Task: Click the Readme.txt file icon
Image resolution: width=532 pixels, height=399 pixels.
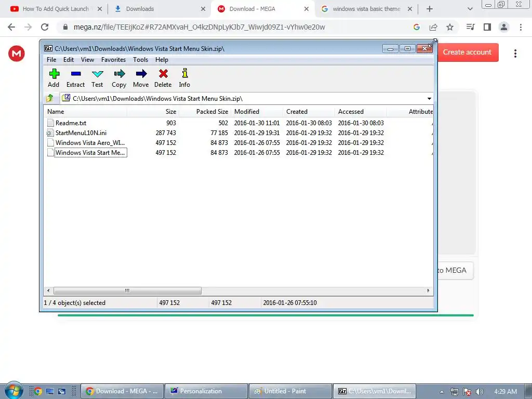Action: coord(50,123)
